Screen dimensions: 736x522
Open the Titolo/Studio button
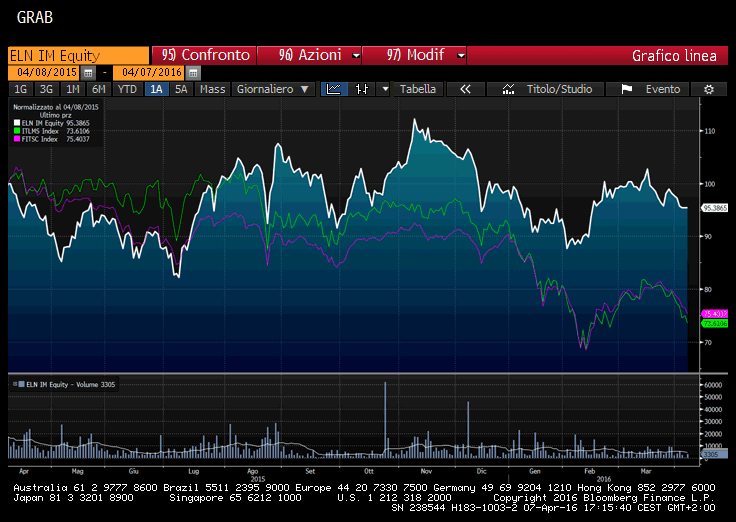546,89
